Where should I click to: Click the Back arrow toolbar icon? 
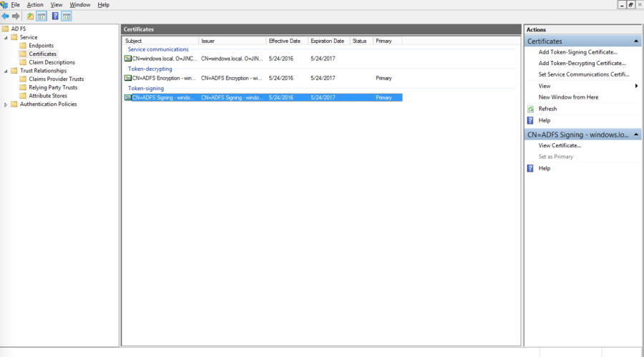point(6,16)
